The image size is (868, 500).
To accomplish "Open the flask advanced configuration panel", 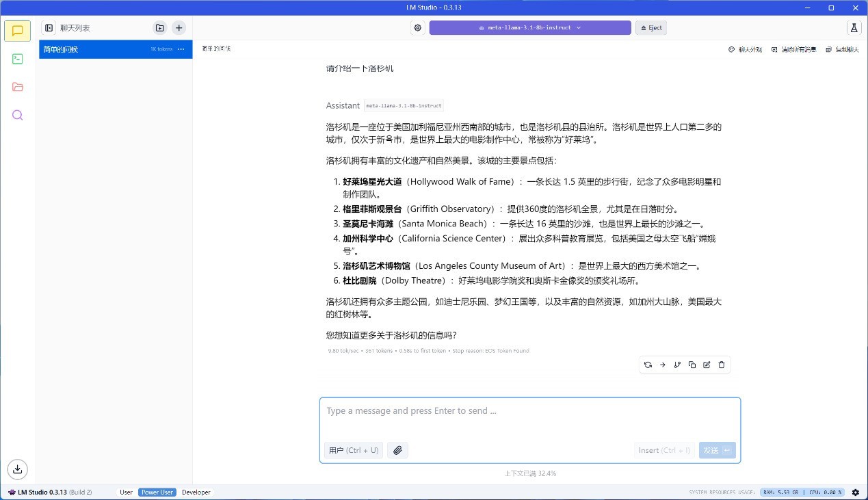I will [854, 28].
